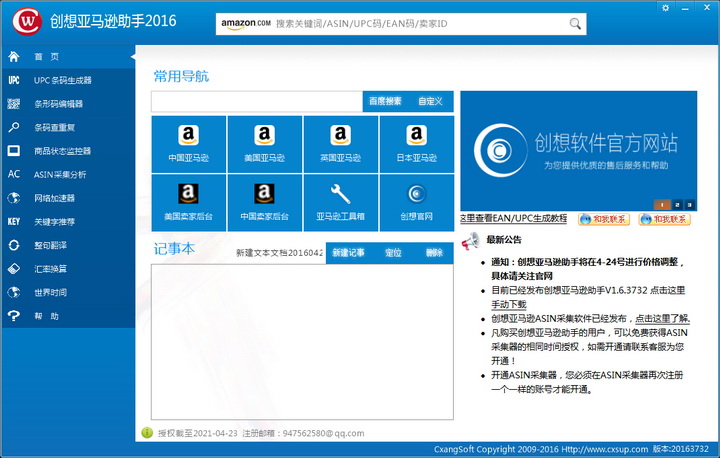This screenshot has width=720, height=458.
Task: Click the second 和我联系 contact button
Action: click(665, 219)
